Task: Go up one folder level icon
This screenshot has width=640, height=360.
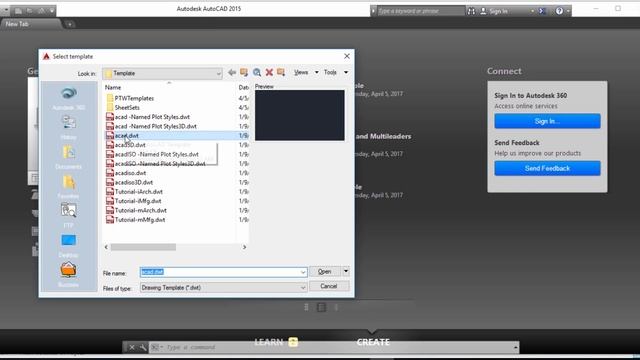Action: point(244,72)
